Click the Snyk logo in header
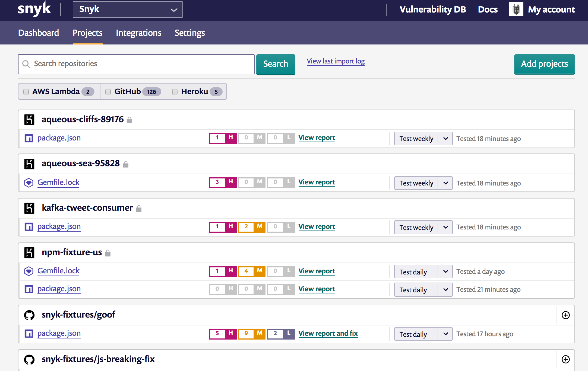The height and width of the screenshot is (371, 588). (34, 9)
